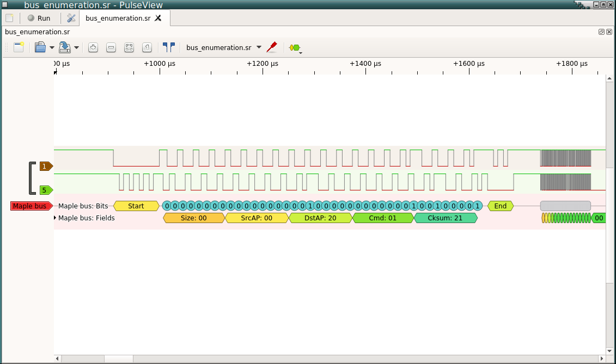Viewport: 616px width, 364px height.
Task: Select the channel 1 label
Action: 46,166
